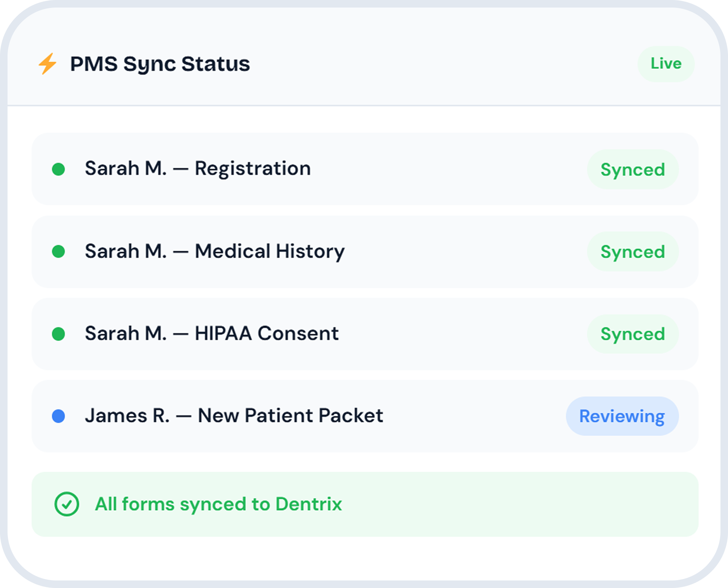Screen dimensions: 728x588
Task: Click blue dot beside James R. packet
Action: point(58,416)
